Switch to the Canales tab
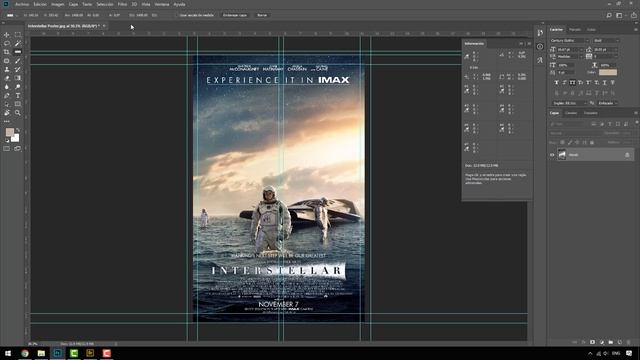The width and height of the screenshot is (640, 360). 571,113
